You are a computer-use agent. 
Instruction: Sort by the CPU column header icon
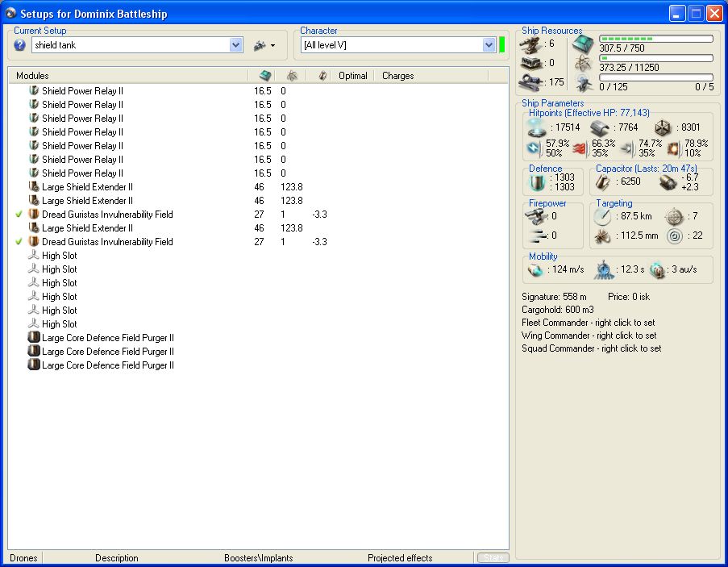click(x=265, y=76)
